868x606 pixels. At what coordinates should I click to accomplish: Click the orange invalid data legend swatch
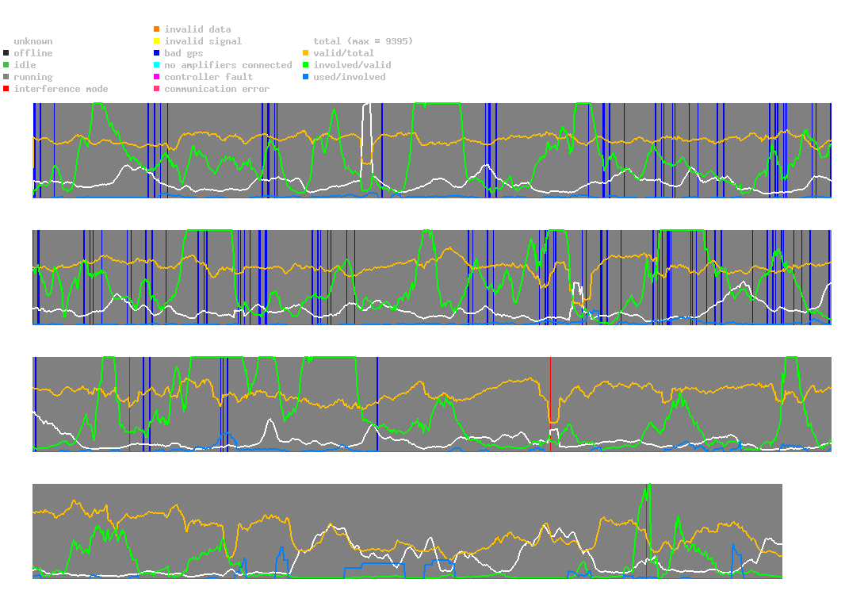coord(157,29)
